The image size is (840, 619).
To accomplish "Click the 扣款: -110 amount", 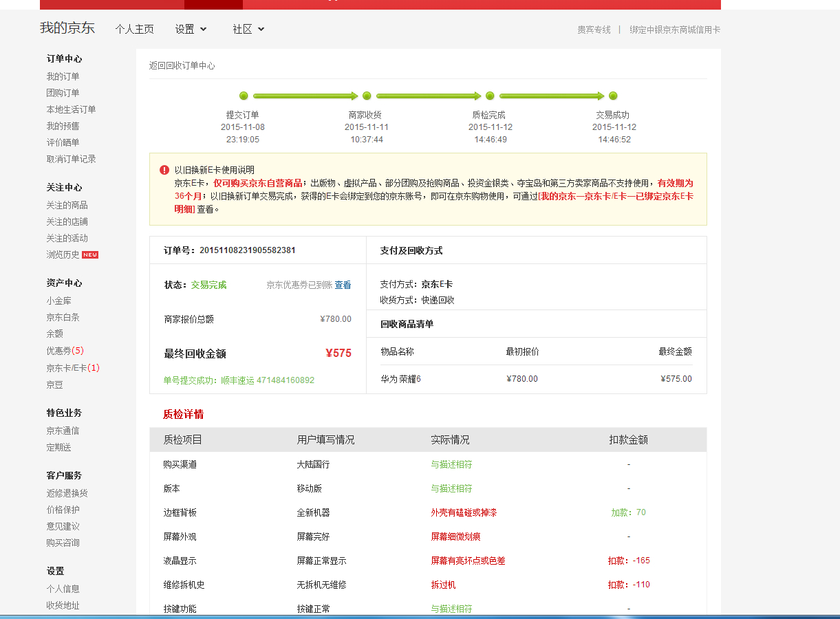I will coord(628,585).
